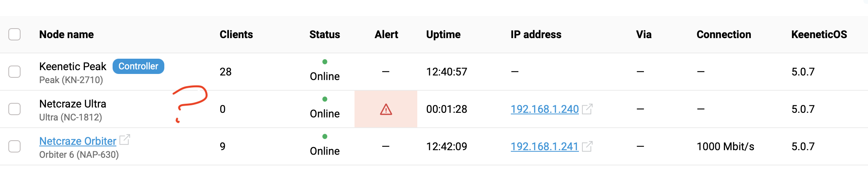This screenshot has height=186, width=868.
Task: Sort by the Clients column header
Action: pos(236,34)
